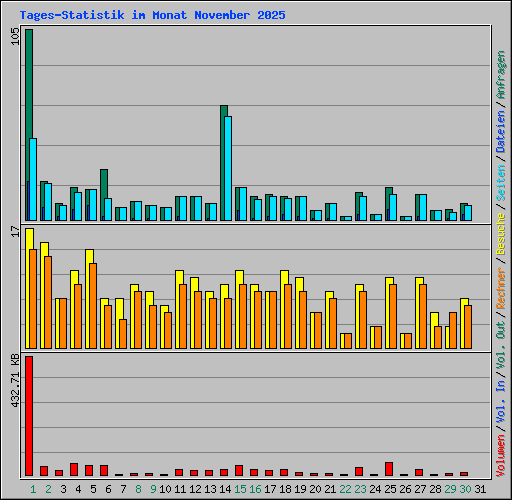Click day label '25' on the x-axis
This screenshot has height=500, width=512.
click(x=390, y=489)
